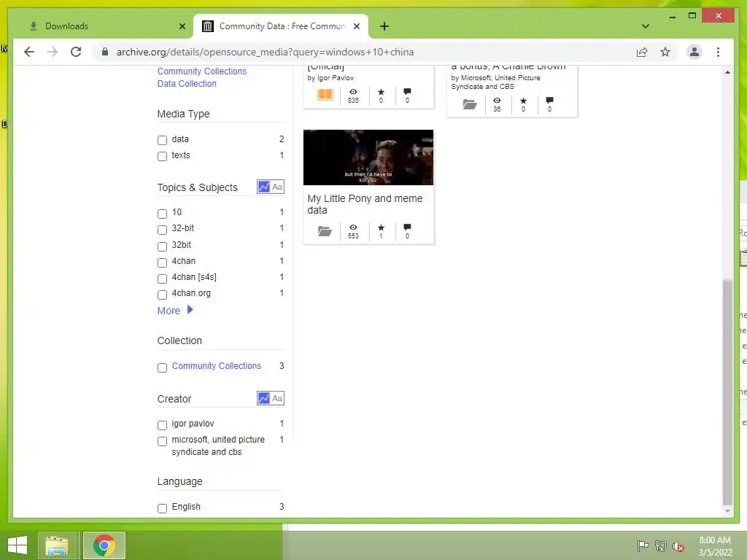Select the Community Data tab
Screen dimensions: 747x560
point(281,26)
